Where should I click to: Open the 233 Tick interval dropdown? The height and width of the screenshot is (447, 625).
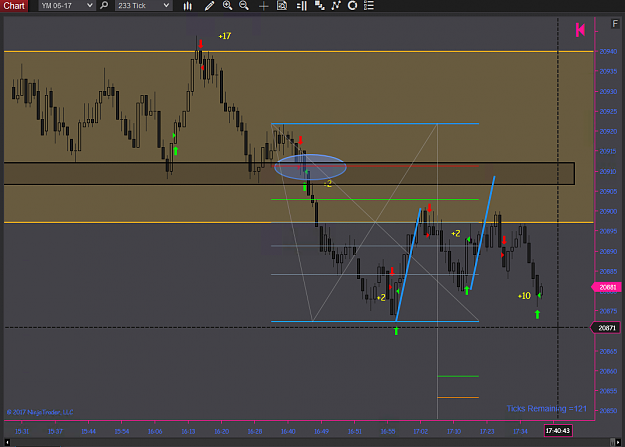143,6
